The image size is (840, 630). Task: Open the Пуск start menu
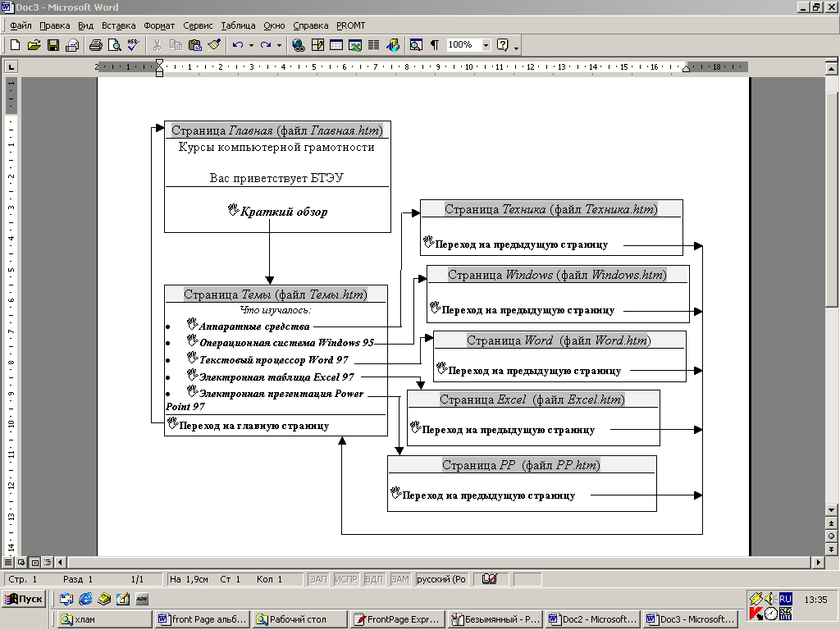[24, 598]
